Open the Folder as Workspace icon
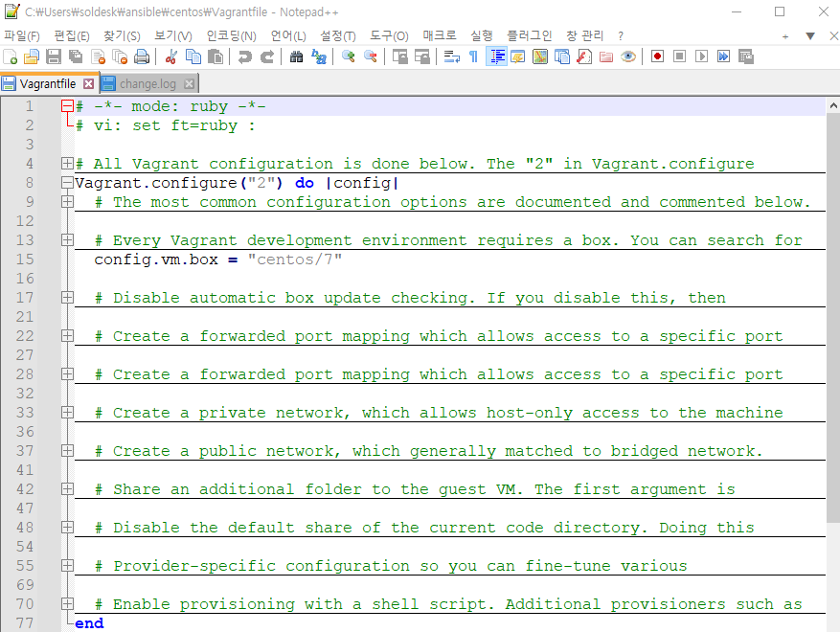 click(x=606, y=56)
